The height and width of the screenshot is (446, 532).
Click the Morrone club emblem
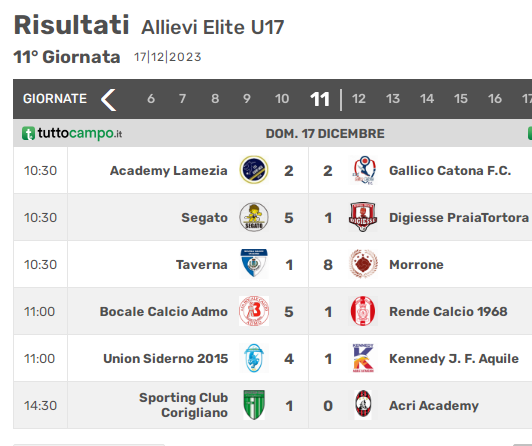tap(363, 264)
